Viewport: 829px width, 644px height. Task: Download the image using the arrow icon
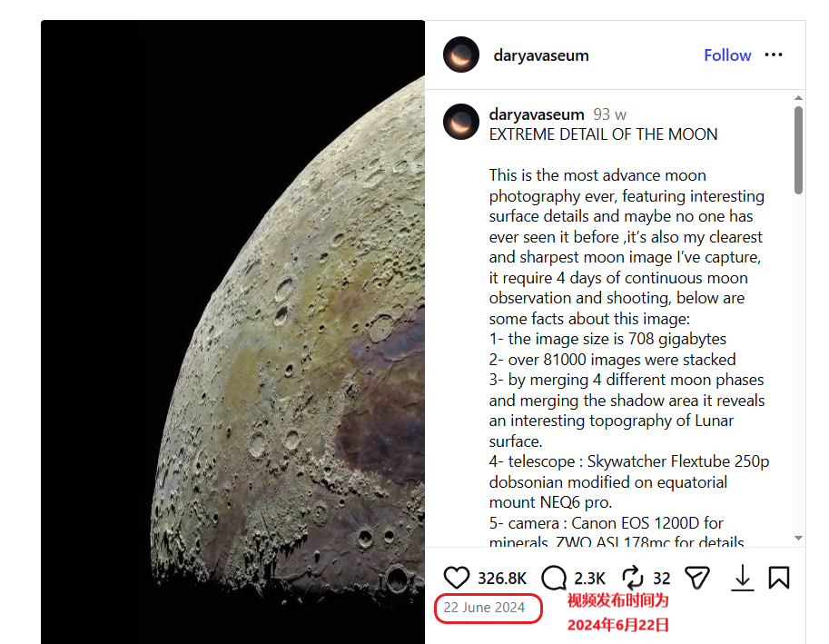[743, 578]
